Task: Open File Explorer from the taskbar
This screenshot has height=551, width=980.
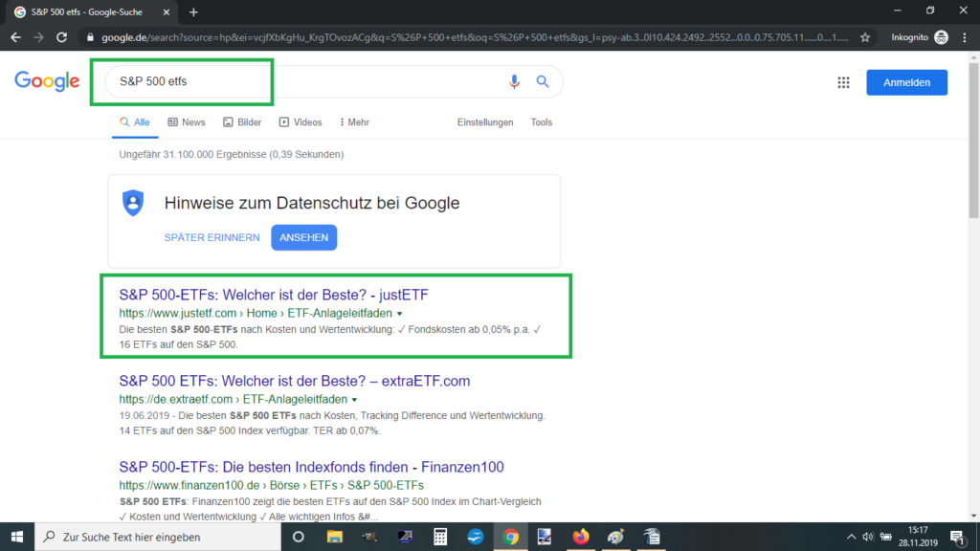Action: (x=334, y=537)
